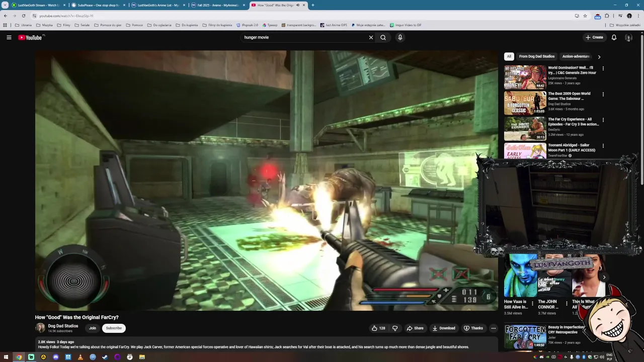This screenshot has height=362, width=644.
Task: Open Chrome three-dot menu
Action: click(x=638, y=16)
